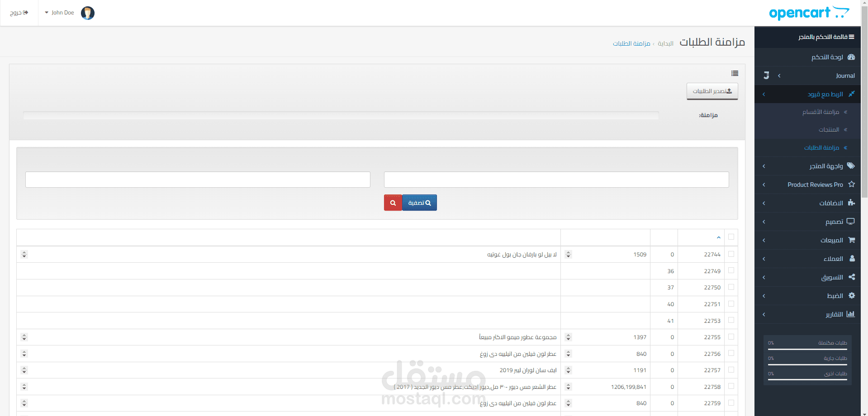Select checkbox for order 22751
Image resolution: width=868 pixels, height=416 pixels.
pos(731,304)
